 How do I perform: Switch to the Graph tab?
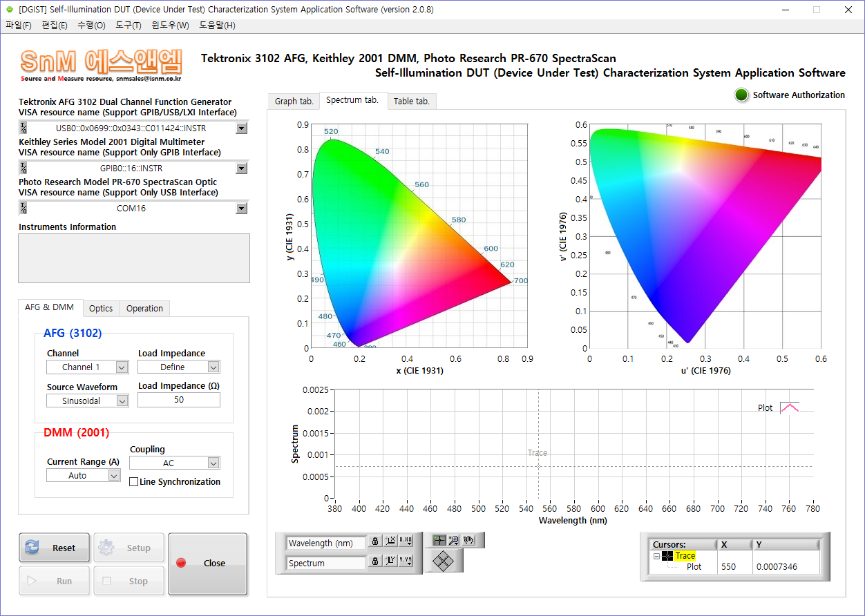click(x=294, y=102)
